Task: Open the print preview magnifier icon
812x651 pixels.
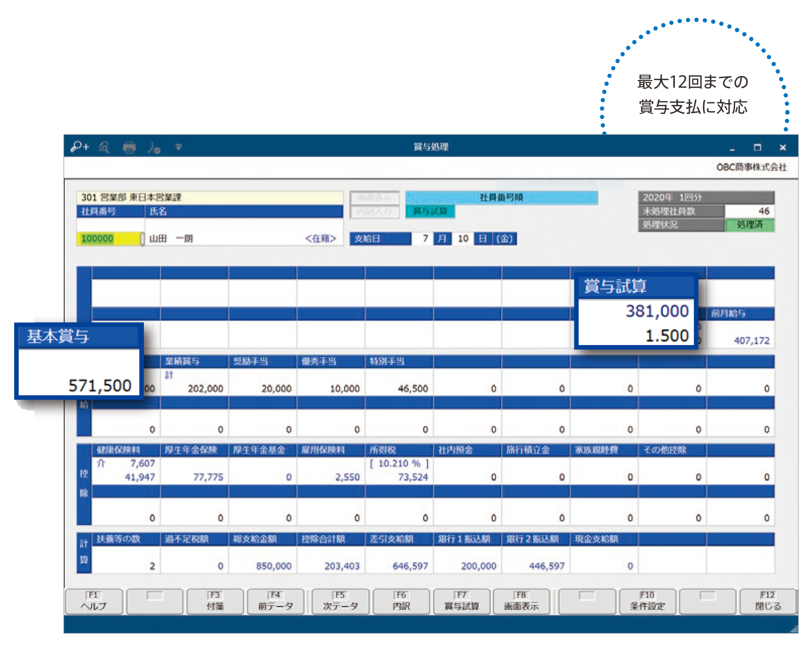Action: click(x=104, y=147)
